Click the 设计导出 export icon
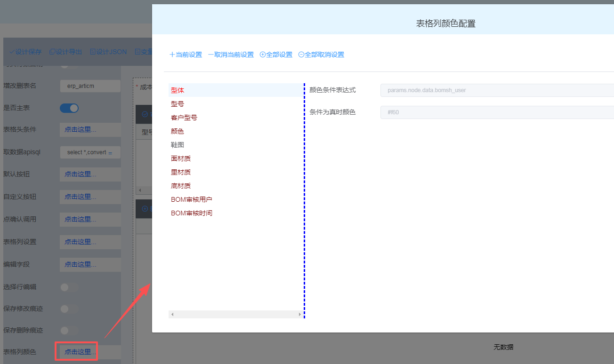 tap(52, 52)
